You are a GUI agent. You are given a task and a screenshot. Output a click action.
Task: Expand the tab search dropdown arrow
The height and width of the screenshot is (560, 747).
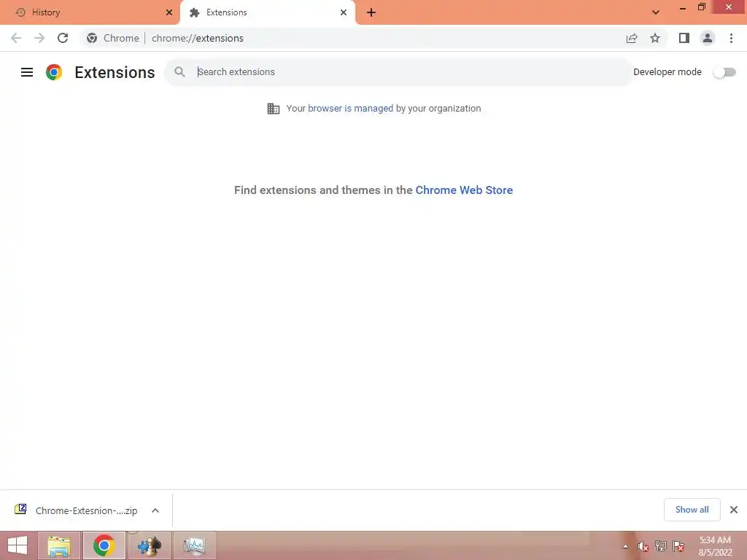(x=656, y=12)
